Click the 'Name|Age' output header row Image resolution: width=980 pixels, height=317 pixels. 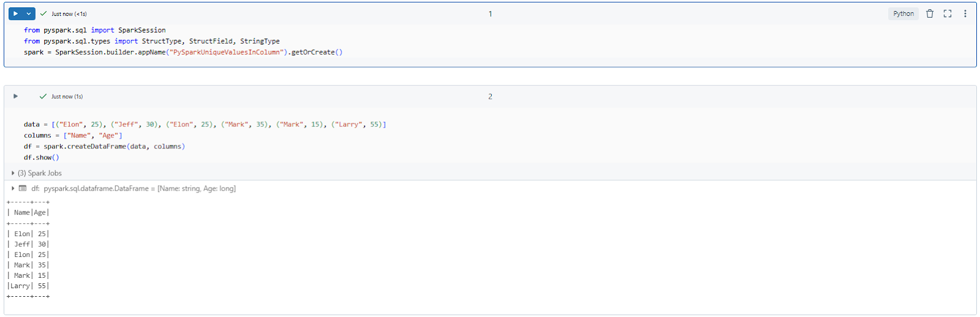click(28, 213)
